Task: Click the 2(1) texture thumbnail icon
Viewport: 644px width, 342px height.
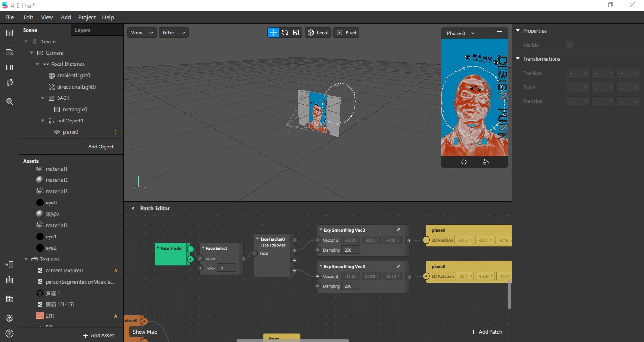Action: click(x=40, y=316)
